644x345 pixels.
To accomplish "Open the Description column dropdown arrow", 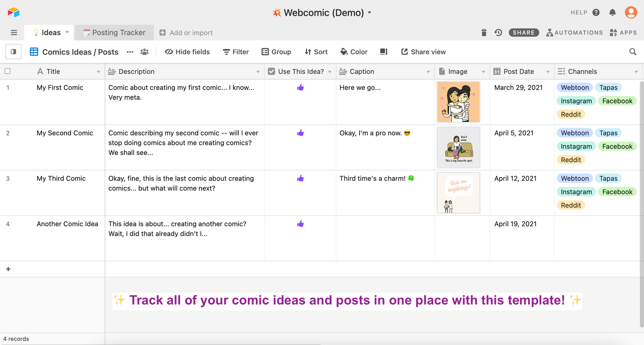I will coord(258,72).
